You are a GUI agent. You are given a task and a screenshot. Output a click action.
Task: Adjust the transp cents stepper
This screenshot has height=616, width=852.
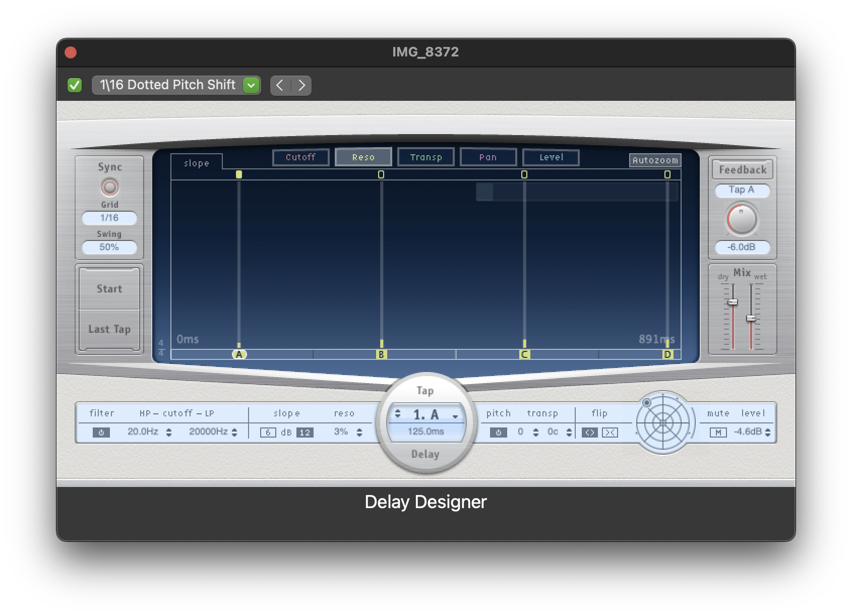click(x=569, y=433)
